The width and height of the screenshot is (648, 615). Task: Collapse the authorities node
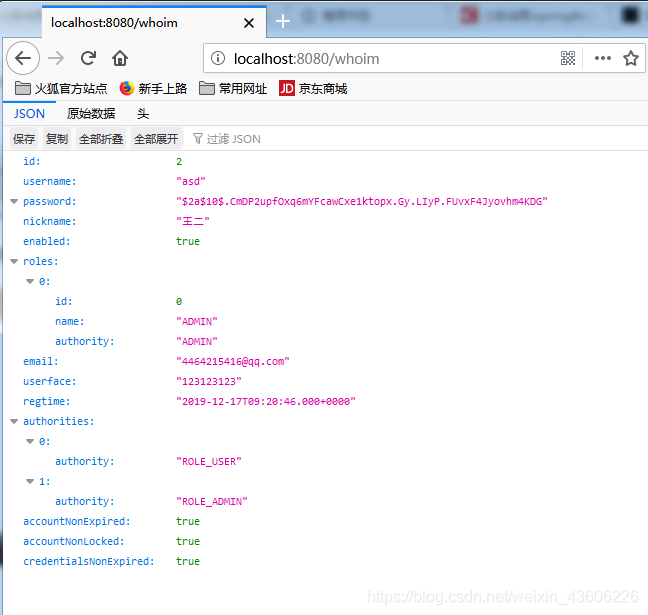click(x=14, y=422)
